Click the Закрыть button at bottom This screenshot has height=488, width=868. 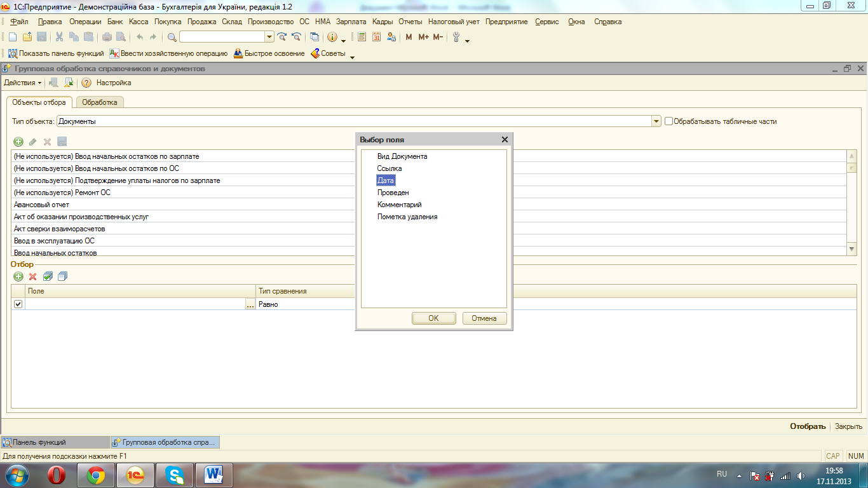[x=848, y=426]
